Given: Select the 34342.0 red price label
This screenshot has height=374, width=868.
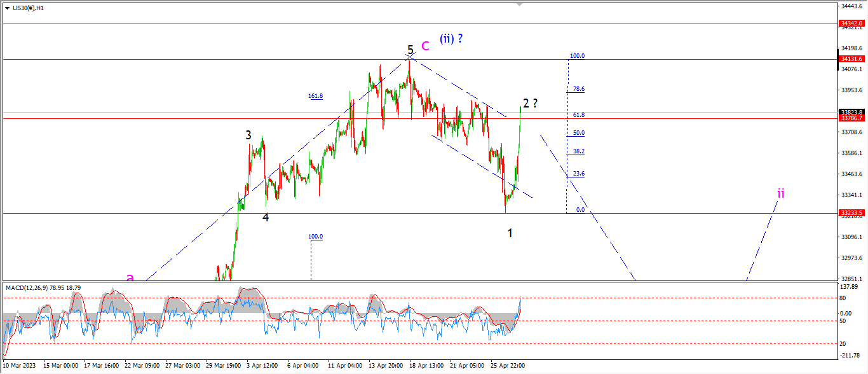Looking at the screenshot, I should [x=851, y=23].
